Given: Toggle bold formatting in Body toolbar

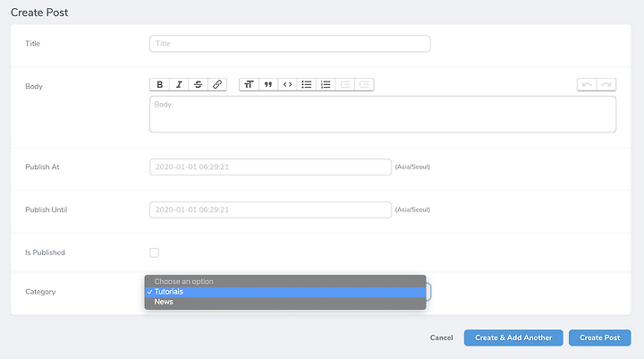Looking at the screenshot, I should (160, 85).
